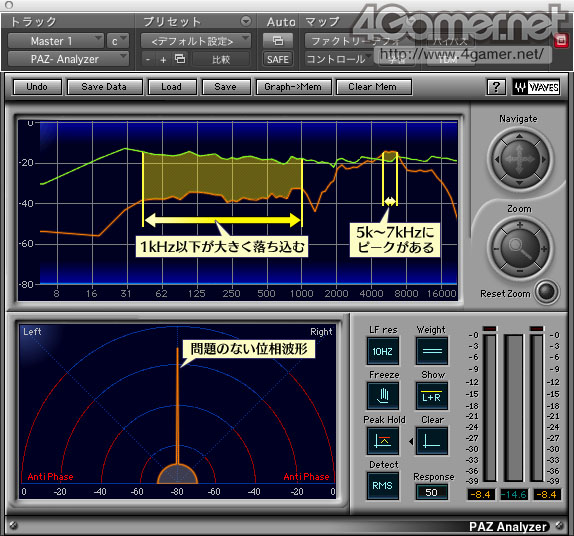This screenshot has height=536, width=574.
Task: Click the Clear peak button
Action: (x=432, y=441)
